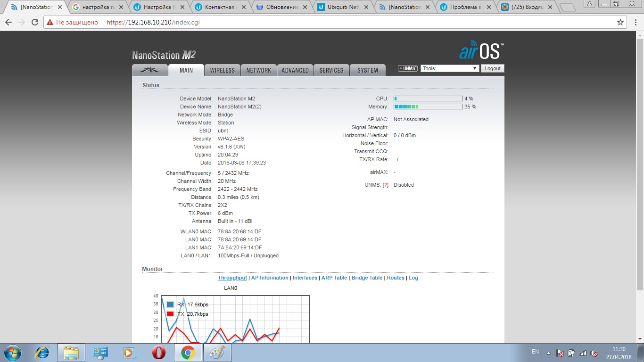
Task: Open Google Chrome from taskbar
Action: click(x=188, y=353)
